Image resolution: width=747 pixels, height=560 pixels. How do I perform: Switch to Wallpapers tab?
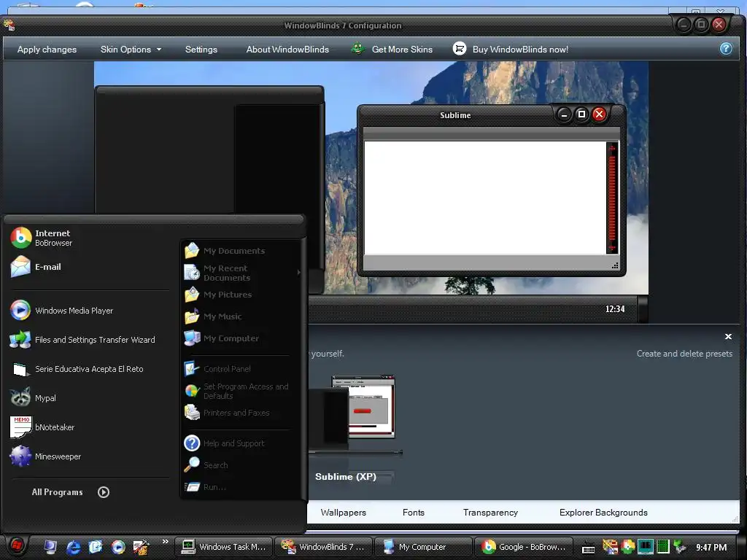[x=343, y=513]
